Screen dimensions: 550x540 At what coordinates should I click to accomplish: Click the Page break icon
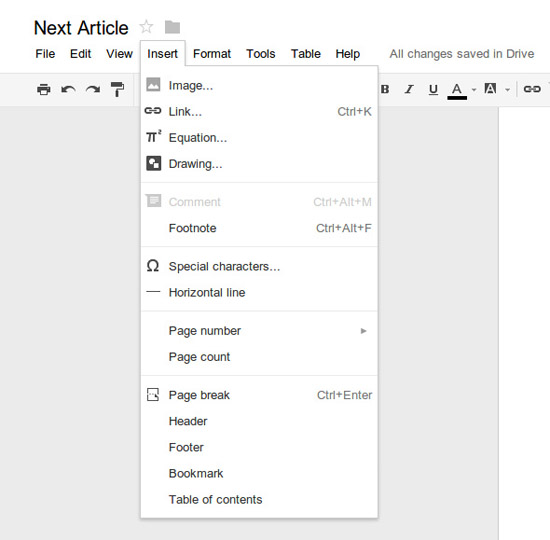click(x=153, y=395)
